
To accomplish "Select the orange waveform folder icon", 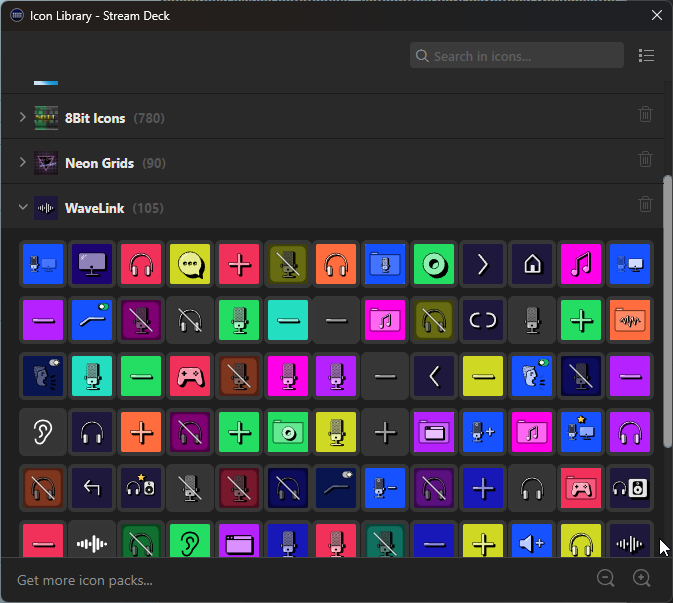I will 630,320.
